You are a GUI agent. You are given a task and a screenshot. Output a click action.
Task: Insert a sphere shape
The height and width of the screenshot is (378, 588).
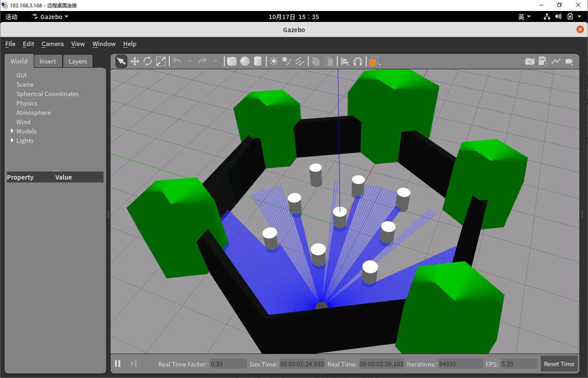(x=245, y=62)
